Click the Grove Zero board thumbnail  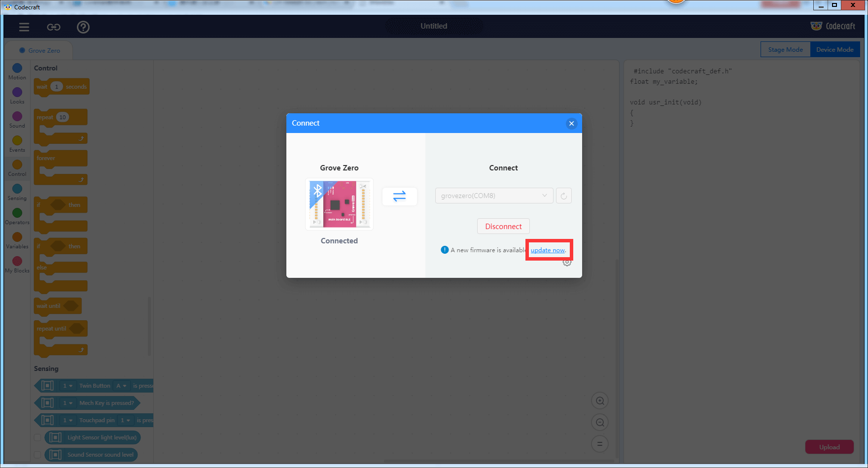pyautogui.click(x=339, y=204)
